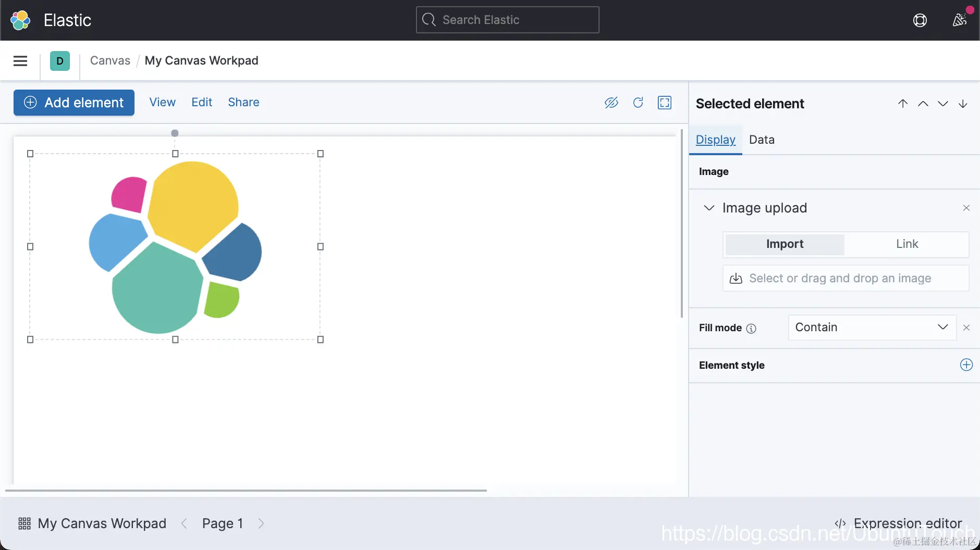Click the D space avatar
This screenshot has height=550, width=980.
[60, 61]
